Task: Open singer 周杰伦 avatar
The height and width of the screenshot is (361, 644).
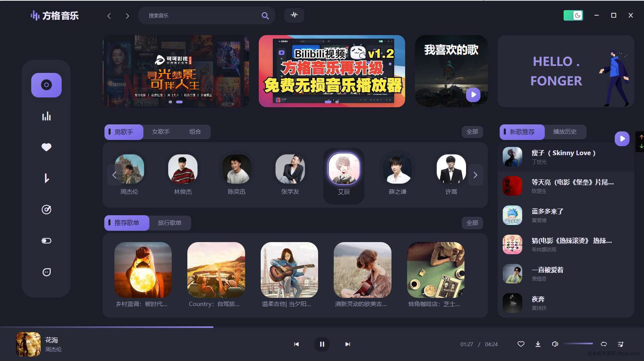Action: tap(129, 169)
